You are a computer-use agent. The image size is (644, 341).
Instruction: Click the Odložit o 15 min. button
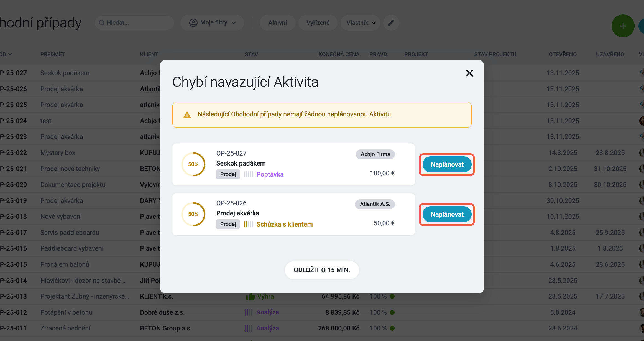point(322,270)
